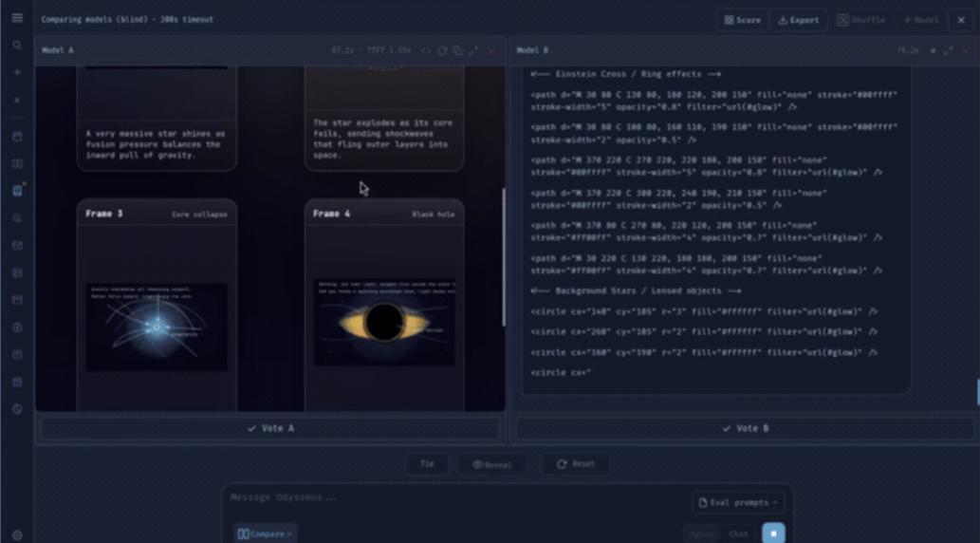Export the comparison results

(798, 20)
